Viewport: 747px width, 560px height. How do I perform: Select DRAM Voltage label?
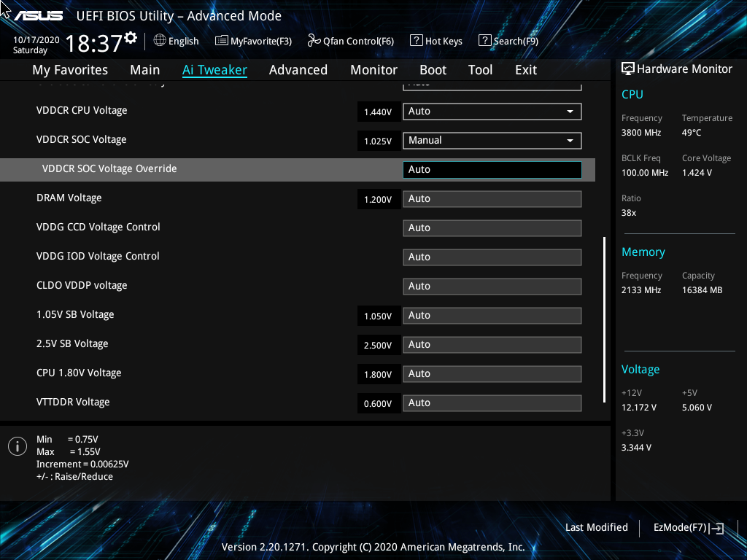pyautogui.click(x=69, y=198)
